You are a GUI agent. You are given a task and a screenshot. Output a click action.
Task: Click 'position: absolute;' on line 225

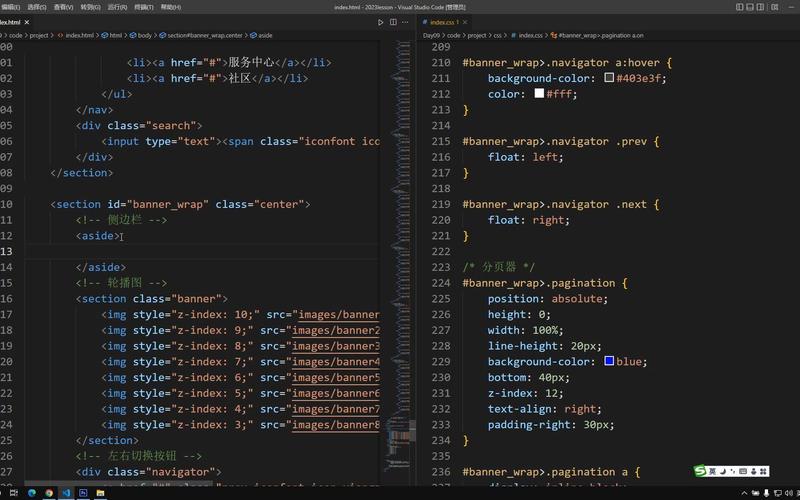[x=547, y=298]
